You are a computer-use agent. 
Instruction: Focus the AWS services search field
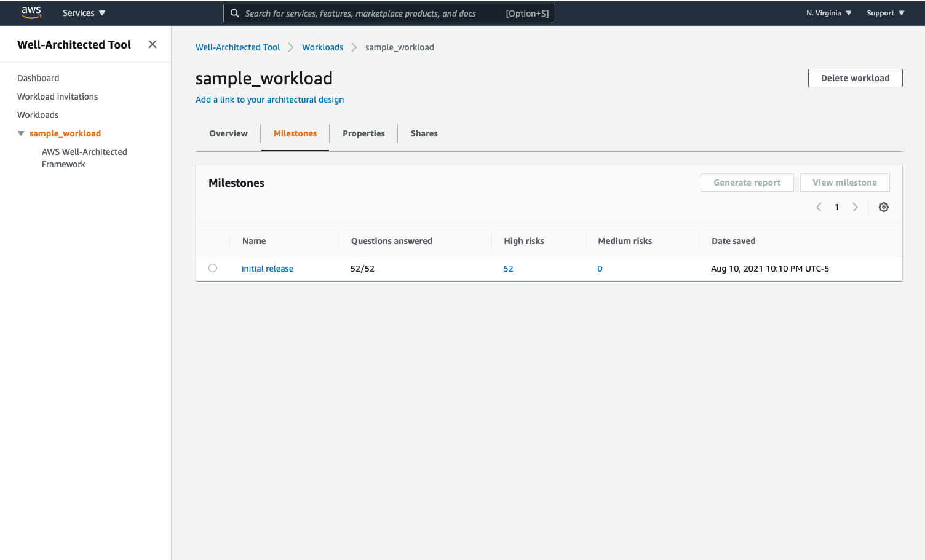(369, 13)
